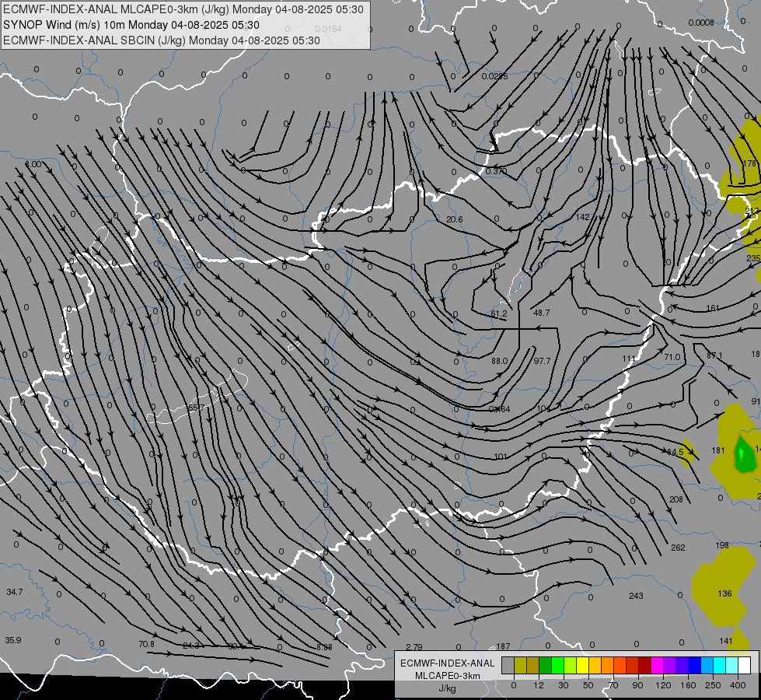Select the bright green legend swatch
The width and height of the screenshot is (761, 700).
[557, 665]
